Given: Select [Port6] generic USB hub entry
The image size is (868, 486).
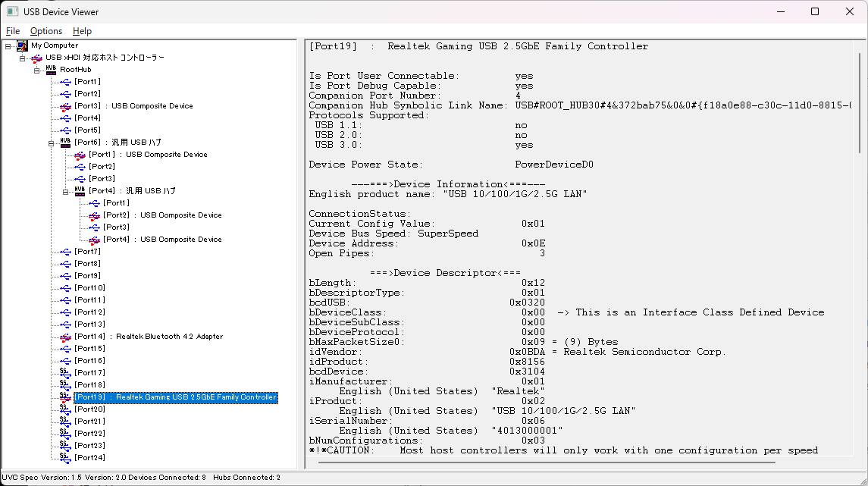Looking at the screenshot, I should [x=118, y=143].
